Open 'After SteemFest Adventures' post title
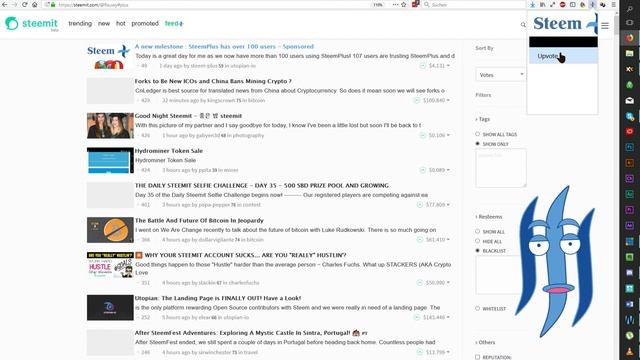The image size is (640, 360). 251,333
